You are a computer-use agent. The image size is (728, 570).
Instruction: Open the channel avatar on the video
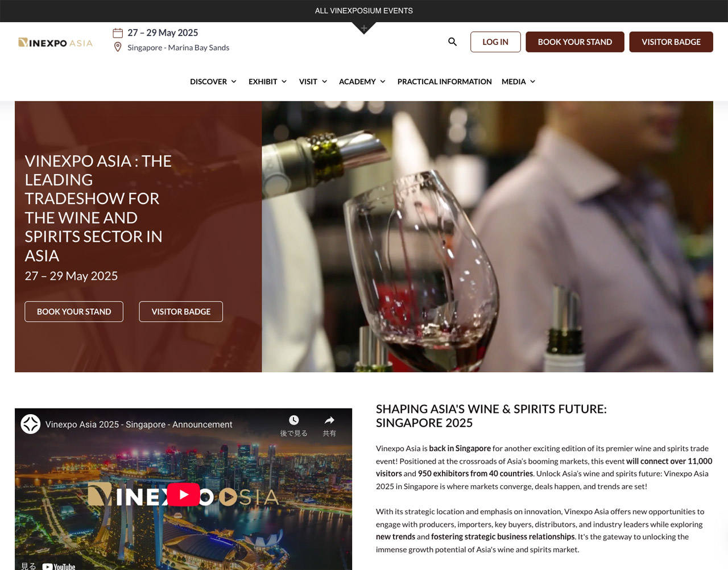coord(31,424)
